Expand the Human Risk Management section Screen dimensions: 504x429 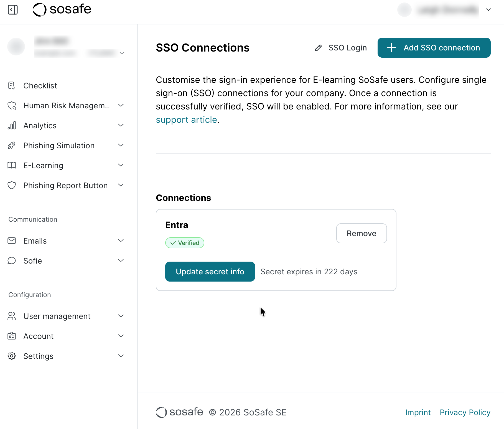coord(121,106)
